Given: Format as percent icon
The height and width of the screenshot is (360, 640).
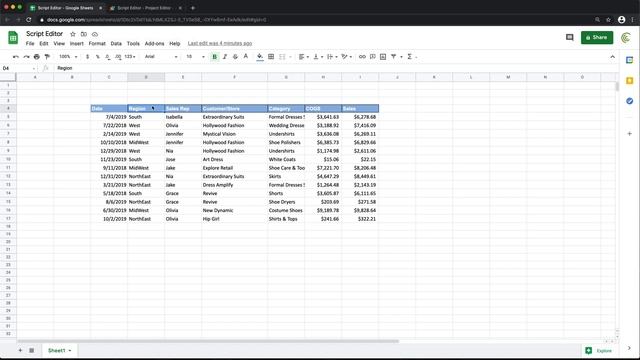Looking at the screenshot, I should click(98, 57).
